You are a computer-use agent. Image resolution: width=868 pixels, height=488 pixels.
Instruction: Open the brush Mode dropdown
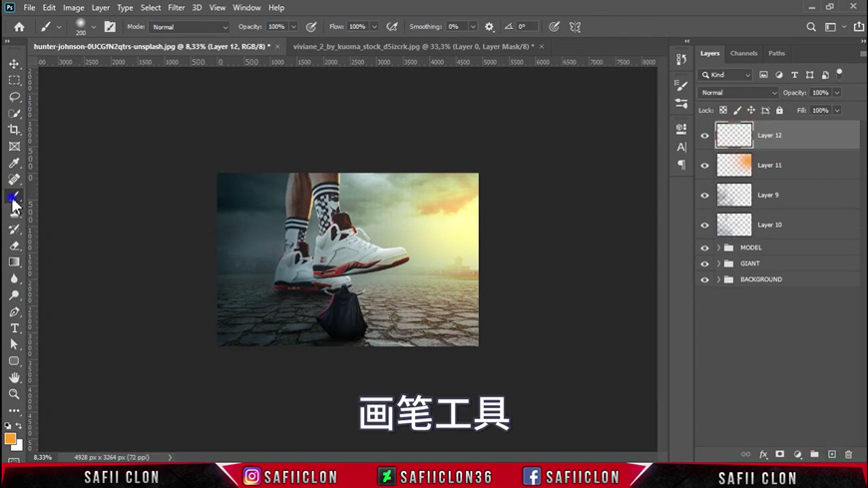click(x=189, y=27)
